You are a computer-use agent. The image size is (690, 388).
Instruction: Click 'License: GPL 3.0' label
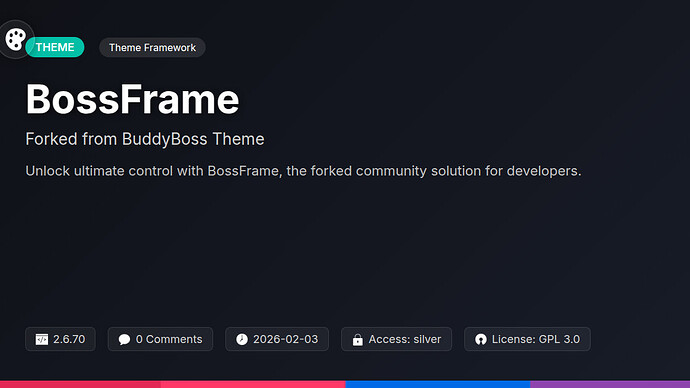click(x=536, y=339)
